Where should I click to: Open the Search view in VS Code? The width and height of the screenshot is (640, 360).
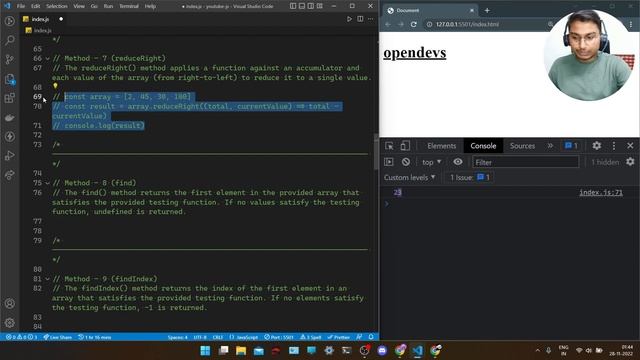(9, 40)
